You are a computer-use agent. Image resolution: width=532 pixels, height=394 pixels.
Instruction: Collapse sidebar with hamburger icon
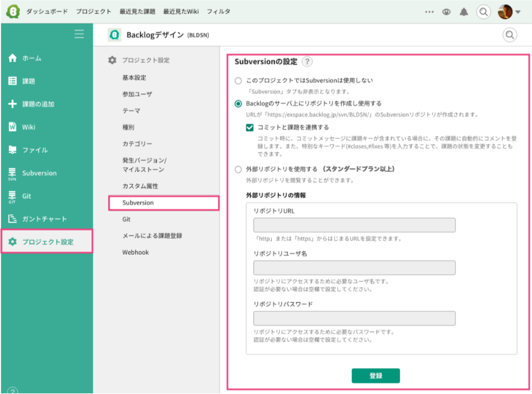(79, 34)
